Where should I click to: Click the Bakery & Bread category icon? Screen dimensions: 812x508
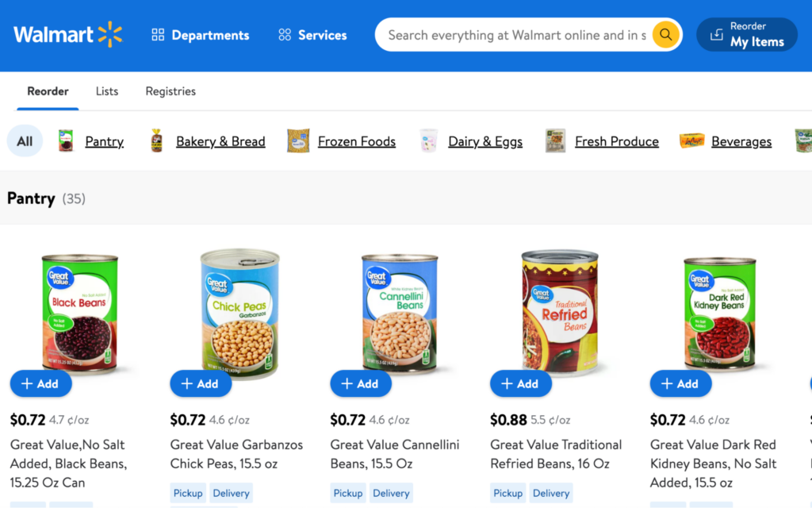coord(157,141)
